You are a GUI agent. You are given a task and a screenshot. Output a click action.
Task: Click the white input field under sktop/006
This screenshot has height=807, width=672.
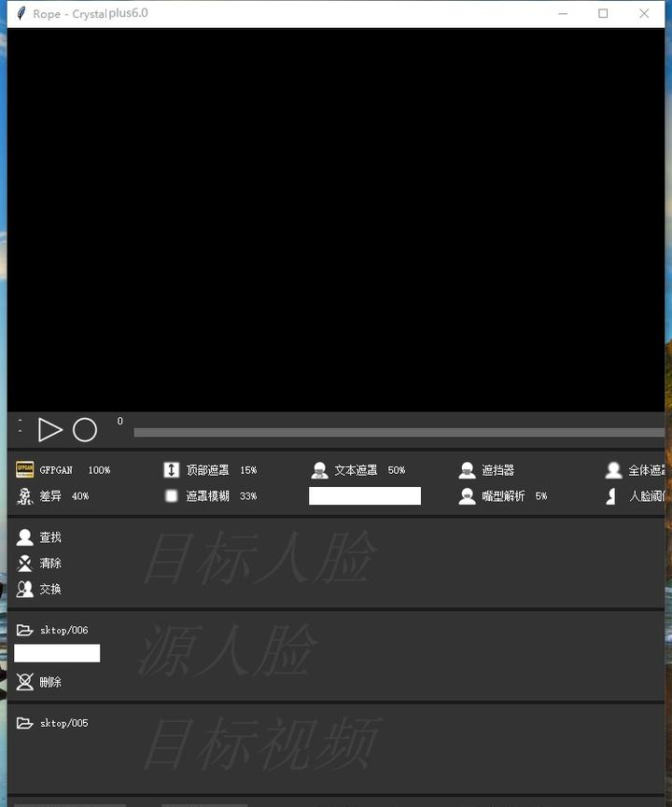point(57,653)
